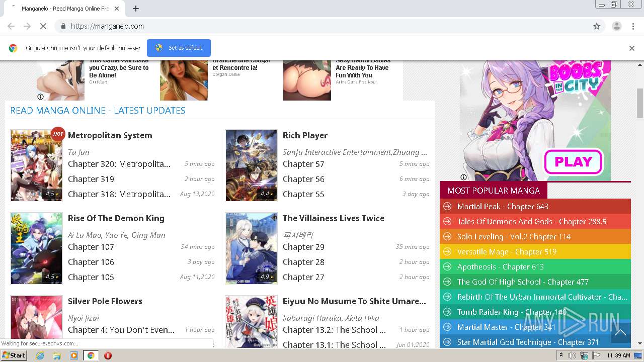Open Rich Player cover thumbnail
Screen dimensions: 644x362
(251, 165)
